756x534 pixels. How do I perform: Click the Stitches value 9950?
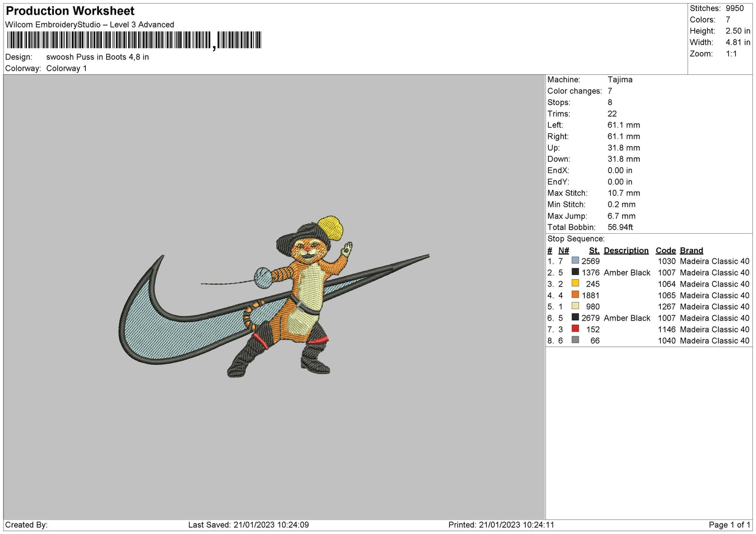734,8
